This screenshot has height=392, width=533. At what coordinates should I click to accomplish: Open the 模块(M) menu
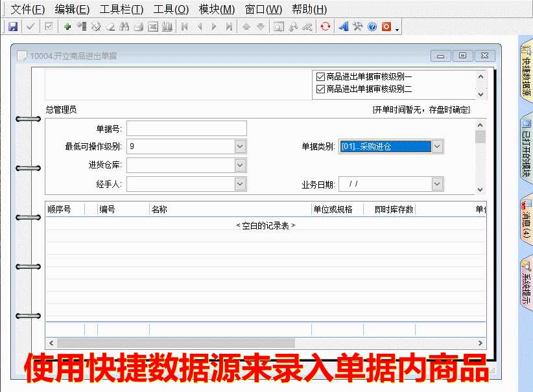pos(217,9)
